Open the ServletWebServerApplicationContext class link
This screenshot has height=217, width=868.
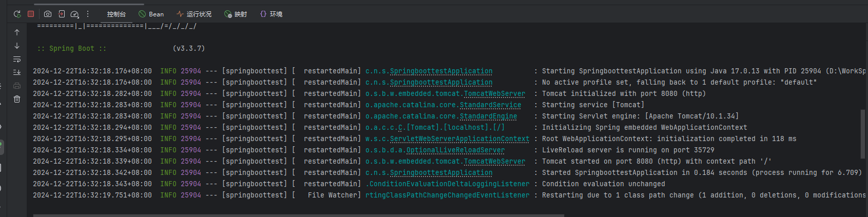(459, 139)
